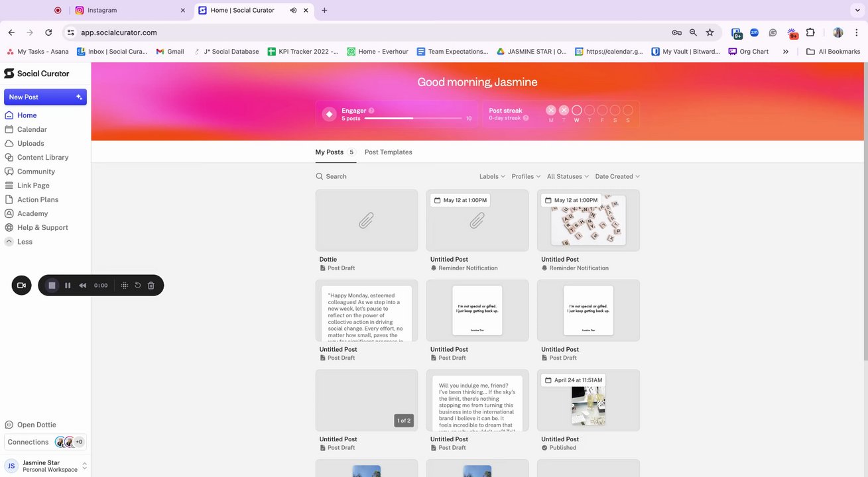Switch to the Instagram browser tab
Viewport: 868px width, 477px height.
(130, 11)
